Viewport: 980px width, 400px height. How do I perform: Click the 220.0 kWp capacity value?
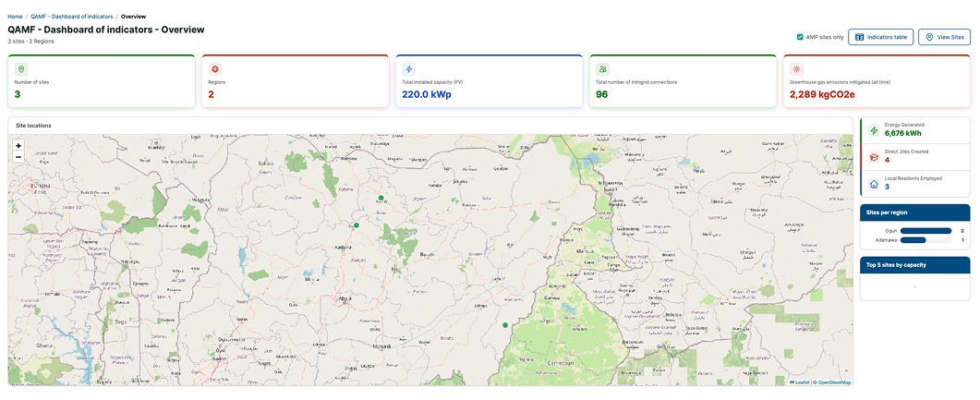click(426, 95)
